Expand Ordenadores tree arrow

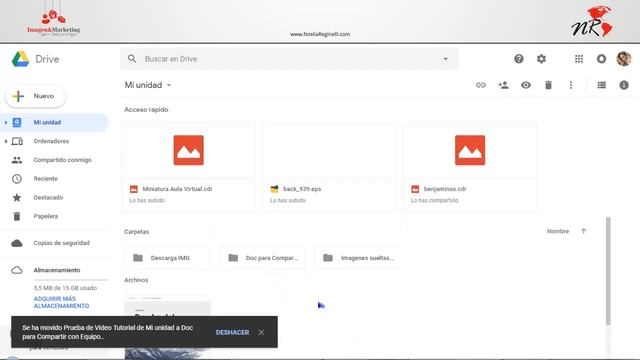(x=6, y=141)
